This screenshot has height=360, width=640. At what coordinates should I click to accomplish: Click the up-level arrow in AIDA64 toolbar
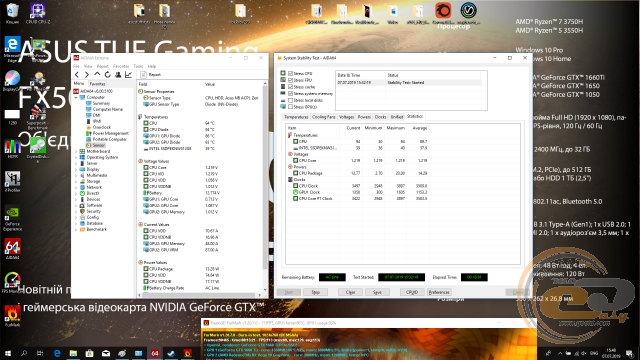tap(97, 75)
